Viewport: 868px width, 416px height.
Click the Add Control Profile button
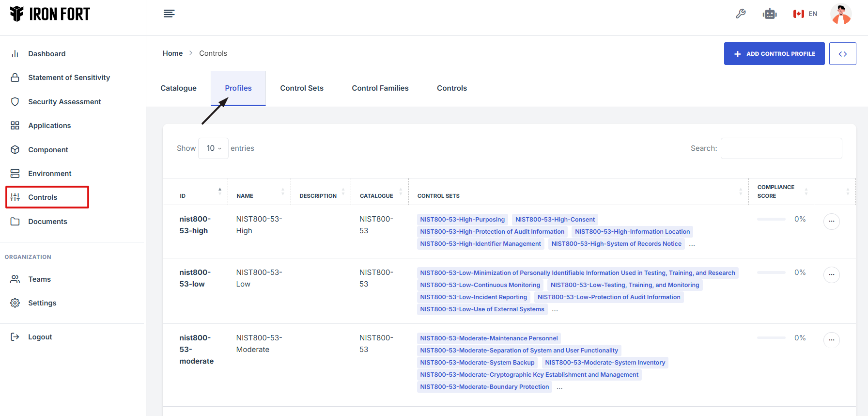tap(774, 54)
